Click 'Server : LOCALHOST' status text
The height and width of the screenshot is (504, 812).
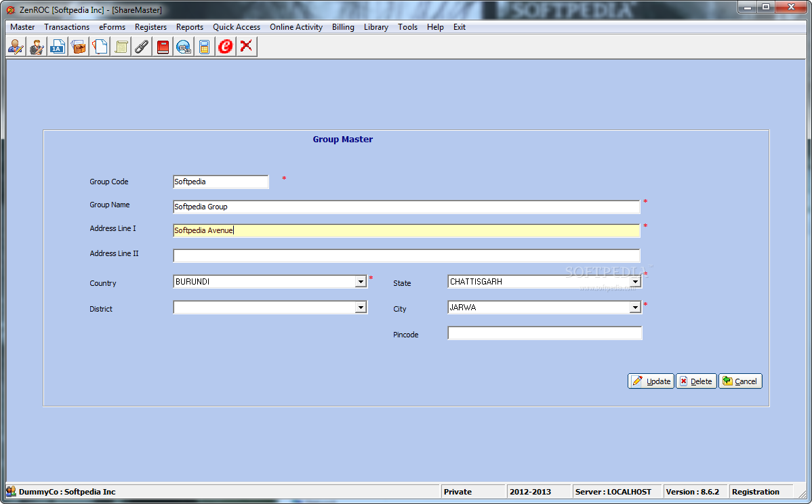click(x=613, y=492)
